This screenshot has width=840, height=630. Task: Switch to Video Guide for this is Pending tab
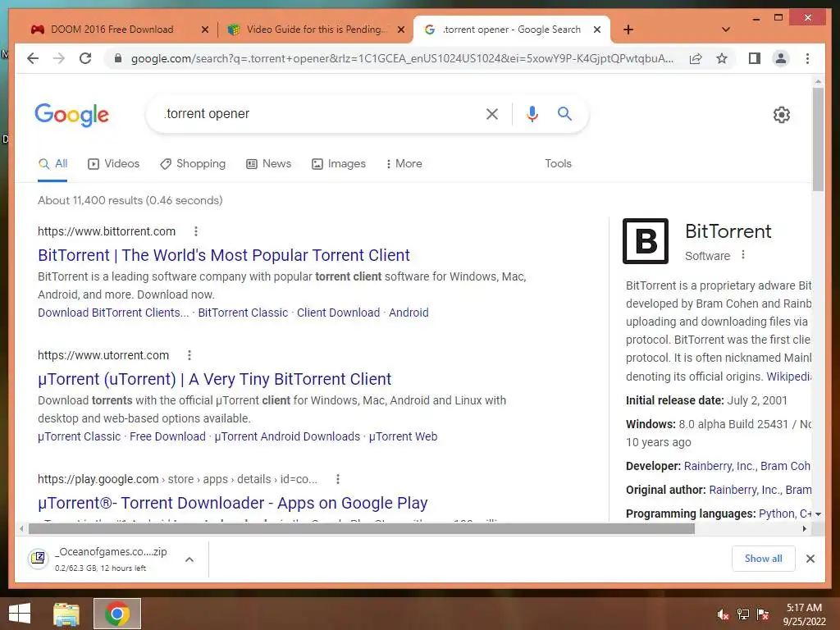pos(316,30)
